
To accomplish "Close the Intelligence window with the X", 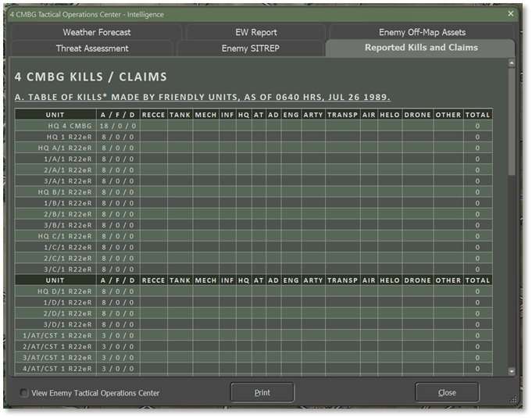I will click(x=511, y=13).
